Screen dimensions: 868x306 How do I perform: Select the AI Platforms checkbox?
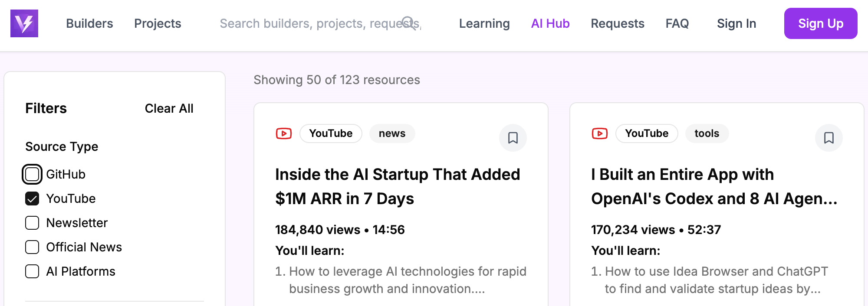(32, 271)
